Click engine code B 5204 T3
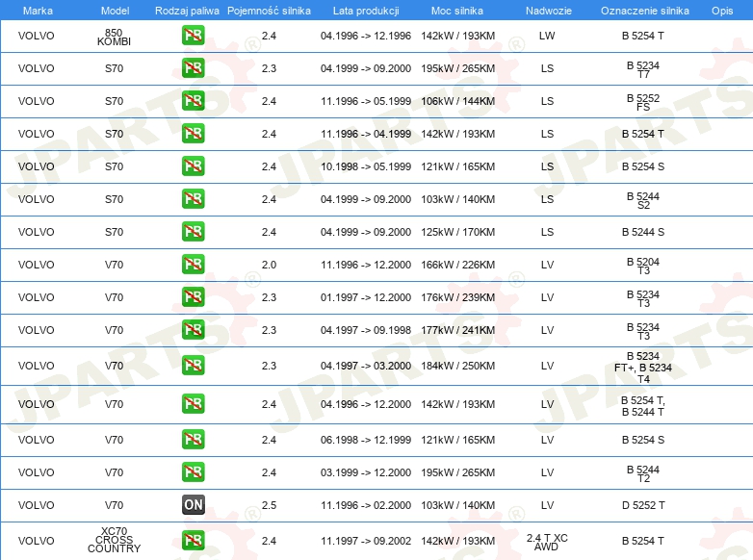 pos(643,266)
